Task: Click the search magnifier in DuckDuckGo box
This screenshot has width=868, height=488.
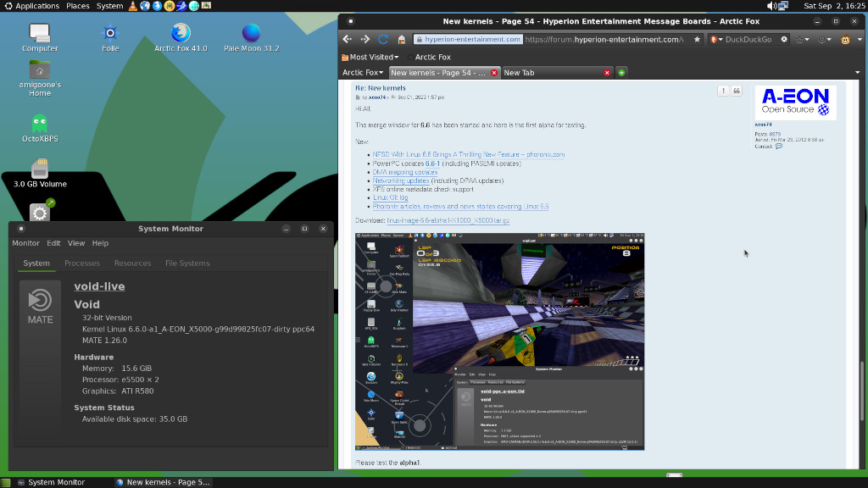Action: [x=784, y=39]
